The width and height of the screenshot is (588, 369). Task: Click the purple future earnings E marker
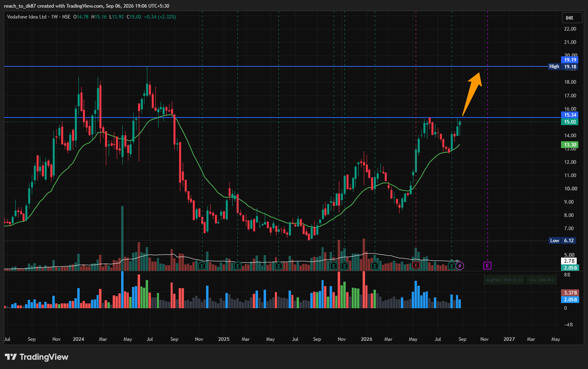[488, 265]
